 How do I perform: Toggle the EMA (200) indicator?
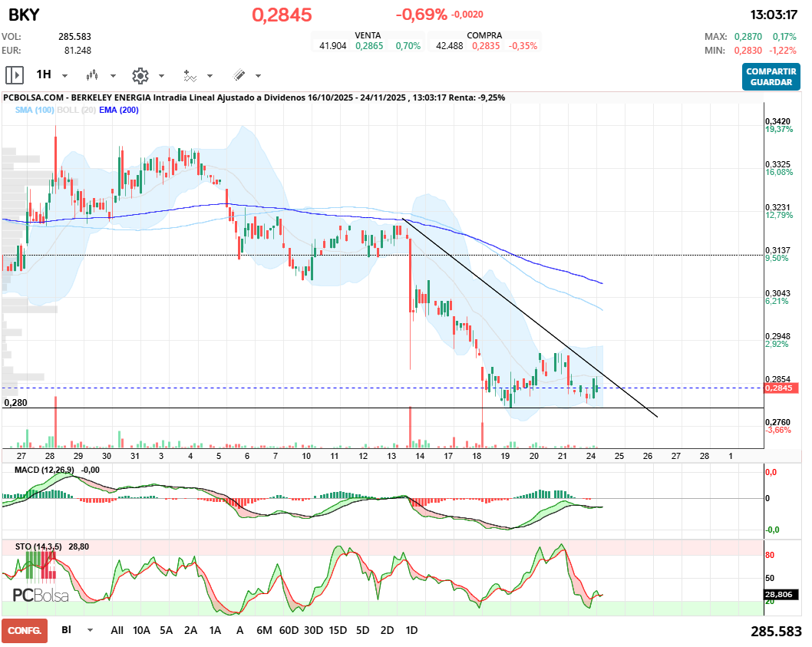pos(119,111)
